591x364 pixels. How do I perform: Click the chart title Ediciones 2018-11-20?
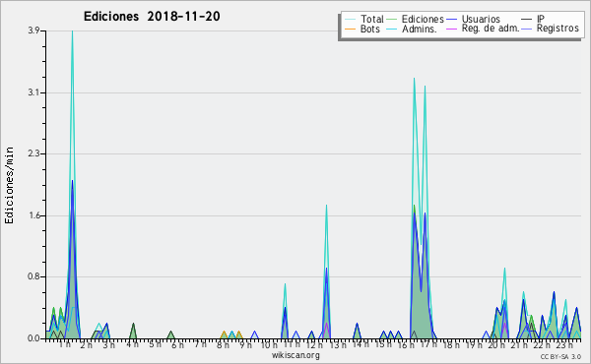152,16
